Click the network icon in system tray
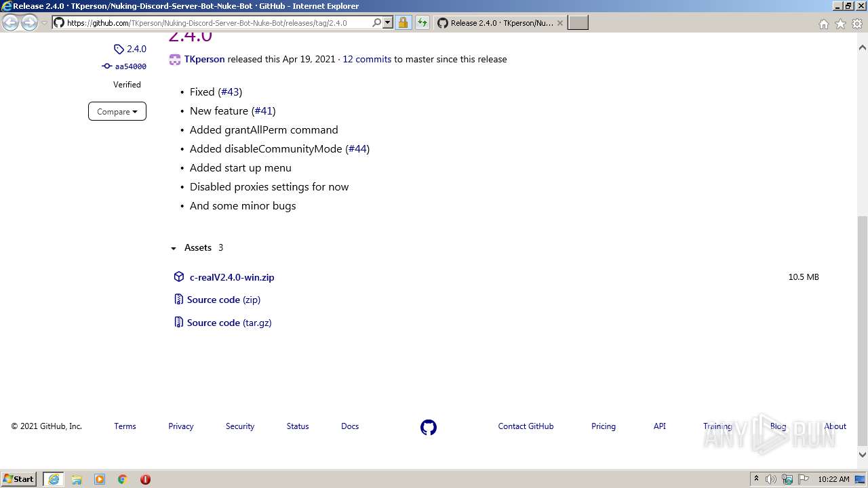The image size is (868, 488). tap(787, 479)
